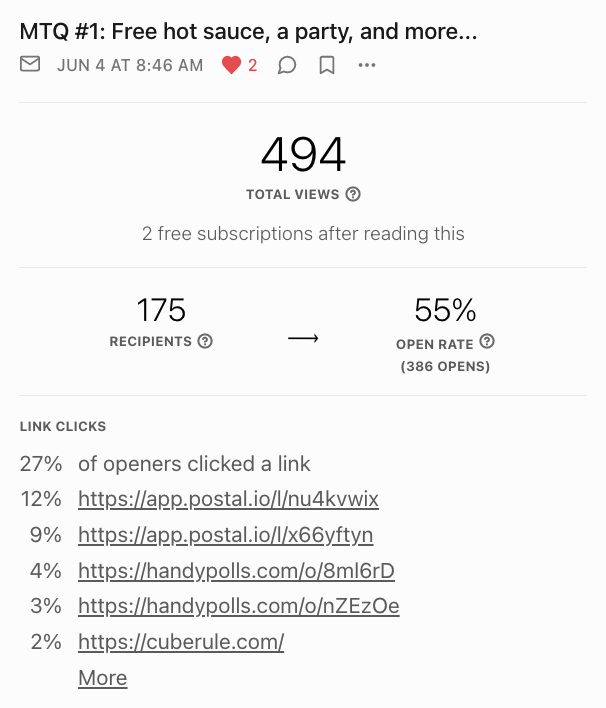The height and width of the screenshot is (708, 606).
Task: Like the post with heart icon
Action: tap(231, 65)
